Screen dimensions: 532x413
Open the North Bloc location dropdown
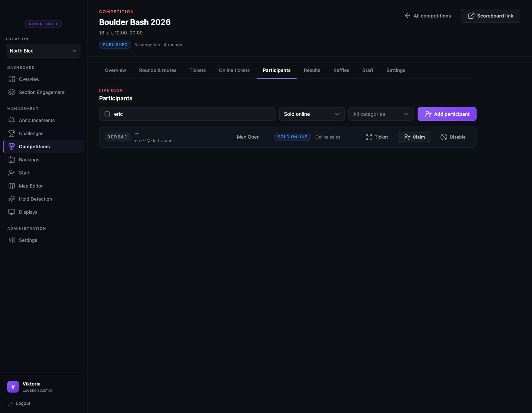44,51
